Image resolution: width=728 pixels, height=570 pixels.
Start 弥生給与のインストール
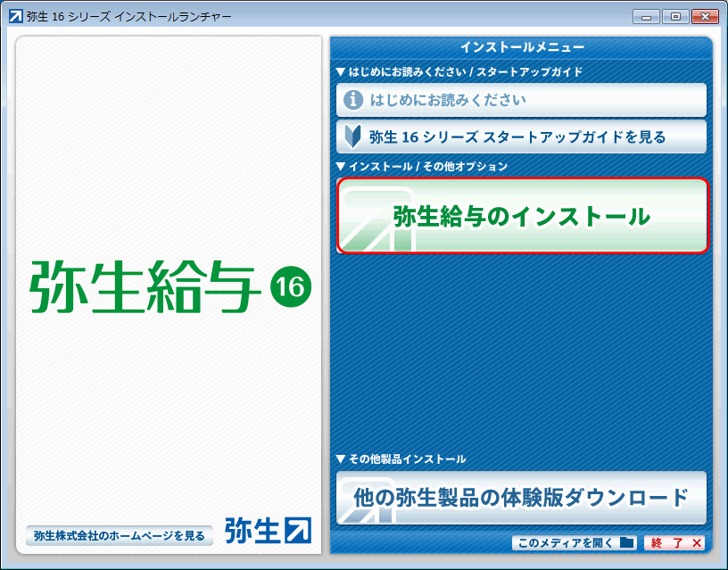[x=523, y=216]
